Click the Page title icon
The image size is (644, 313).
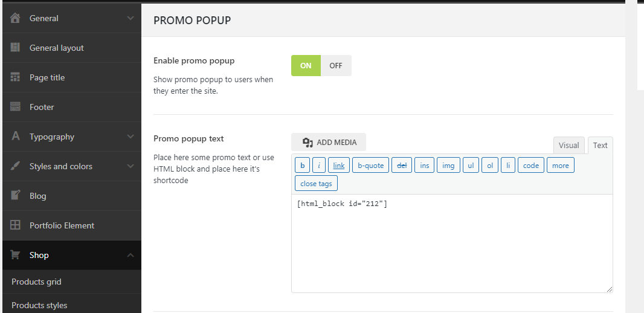click(15, 77)
